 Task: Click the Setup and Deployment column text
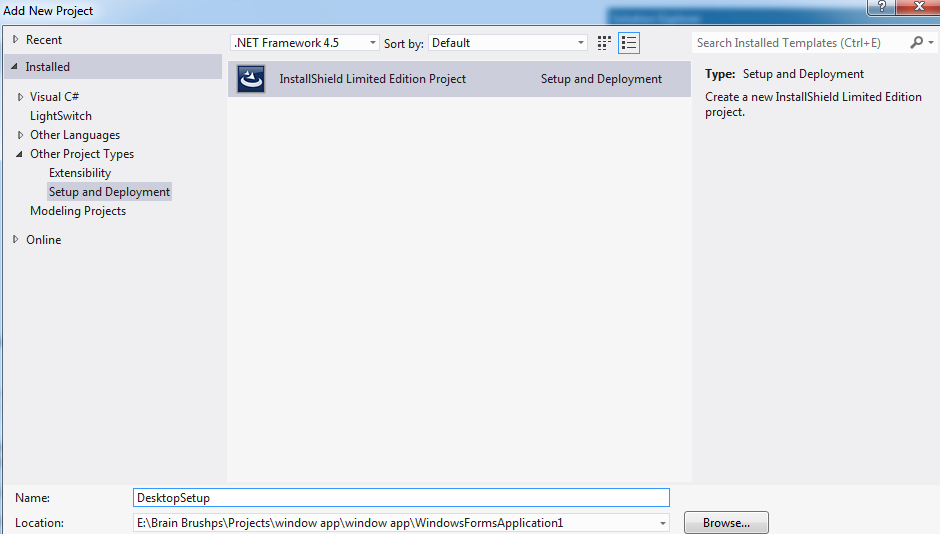click(601, 79)
